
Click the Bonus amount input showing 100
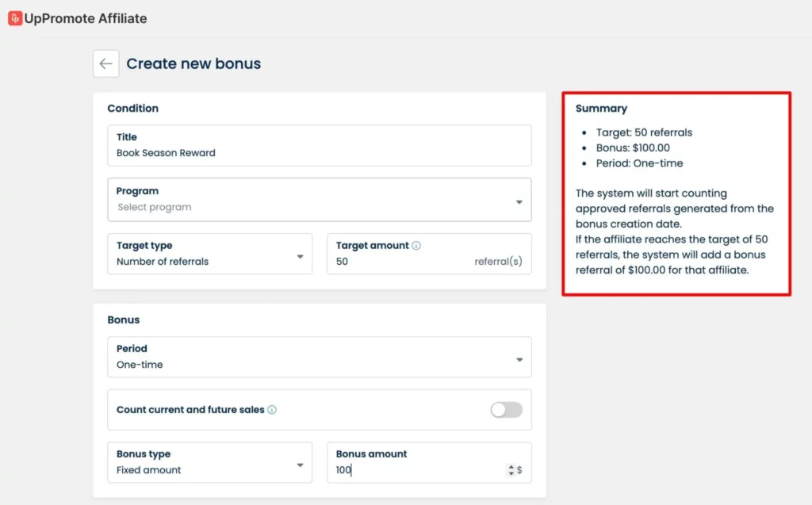(x=412, y=470)
